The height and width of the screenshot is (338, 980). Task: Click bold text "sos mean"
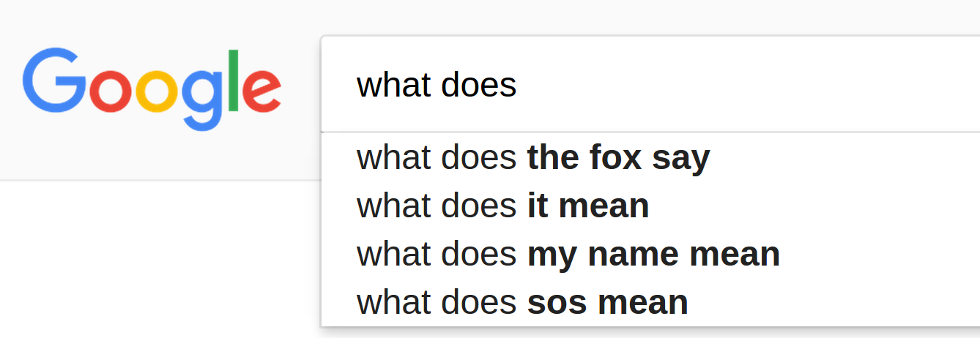point(607,302)
